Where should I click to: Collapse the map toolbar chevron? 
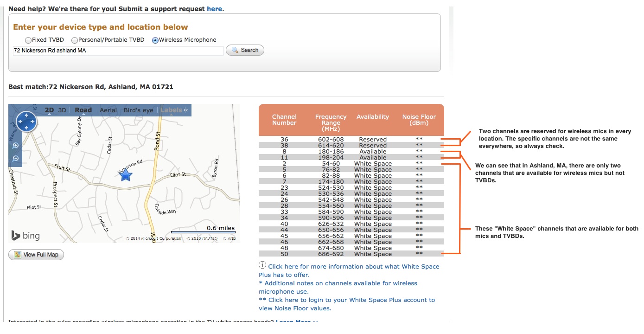point(186,110)
